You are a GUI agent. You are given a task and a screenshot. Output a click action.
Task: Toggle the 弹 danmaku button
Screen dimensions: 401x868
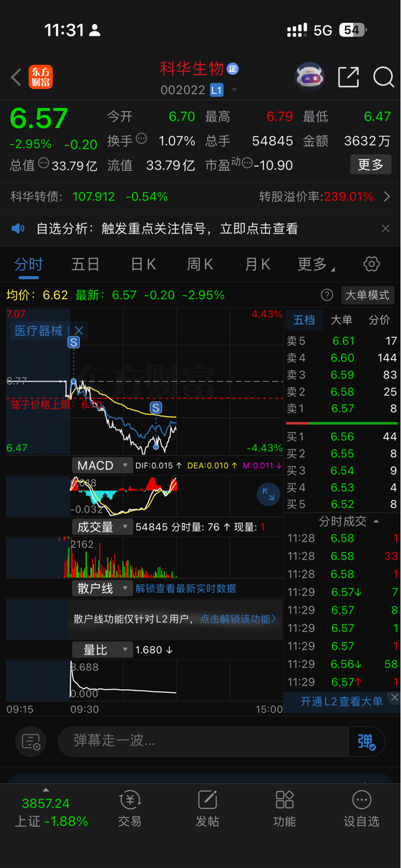point(367,741)
